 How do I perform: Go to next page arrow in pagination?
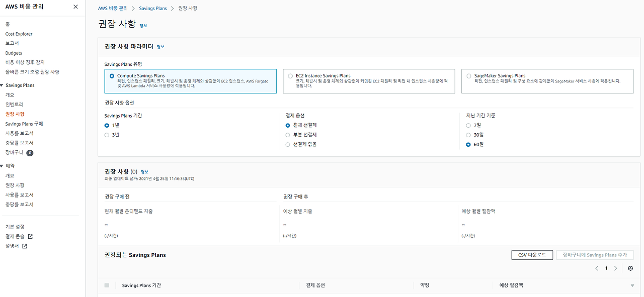point(615,268)
